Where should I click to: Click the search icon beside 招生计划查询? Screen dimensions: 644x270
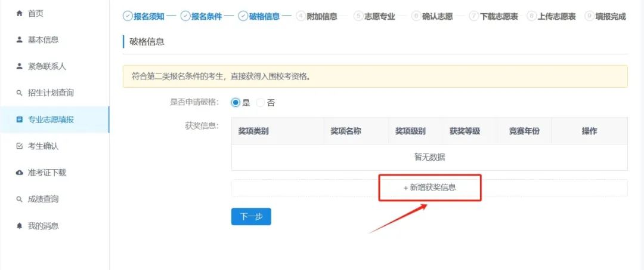(19, 93)
